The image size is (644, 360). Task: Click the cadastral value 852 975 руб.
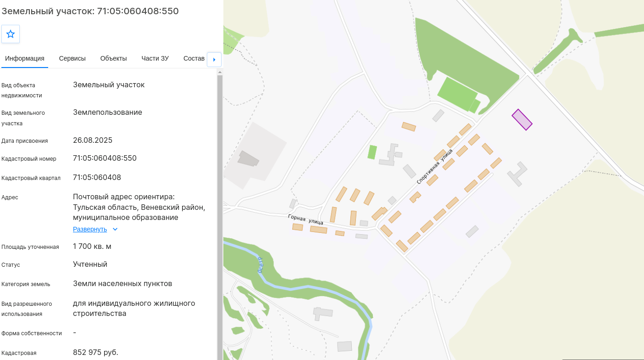(95, 352)
